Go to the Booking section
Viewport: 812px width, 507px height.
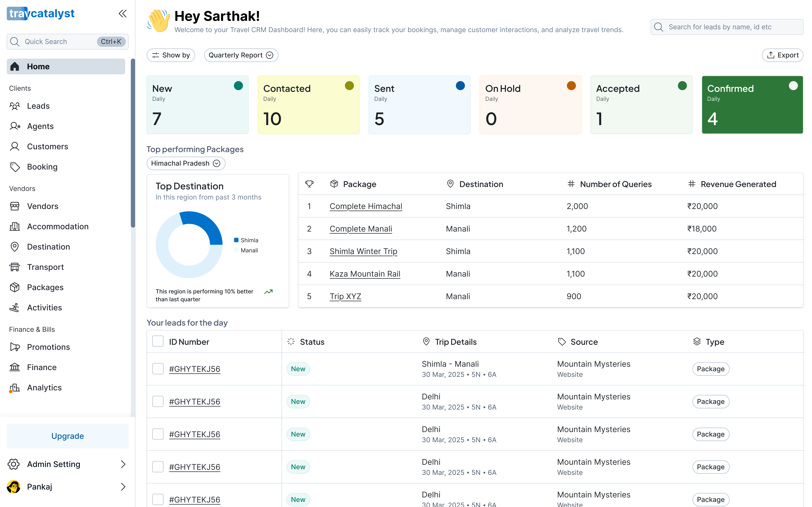pyautogui.click(x=42, y=167)
